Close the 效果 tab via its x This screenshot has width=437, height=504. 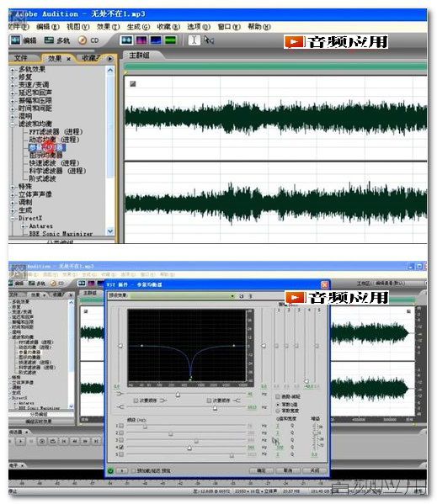coord(68,59)
